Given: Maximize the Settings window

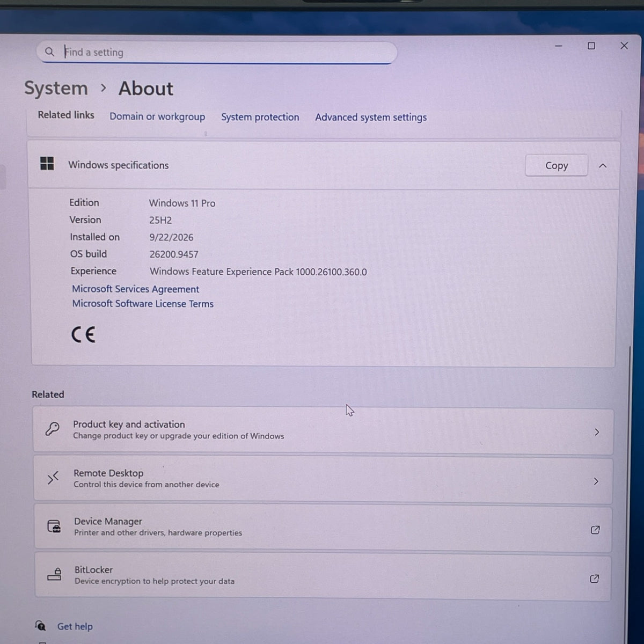Looking at the screenshot, I should point(591,46).
